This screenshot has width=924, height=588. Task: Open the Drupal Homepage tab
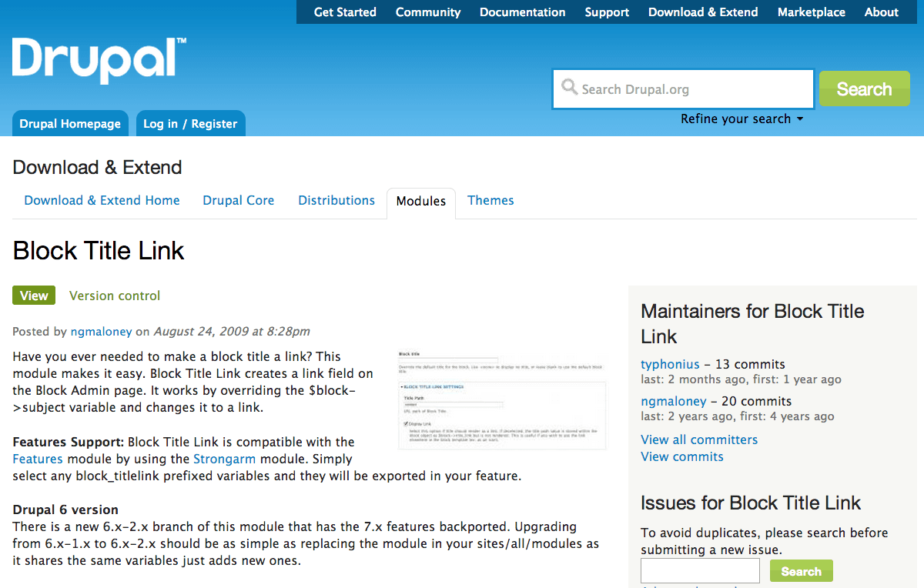tap(70, 124)
